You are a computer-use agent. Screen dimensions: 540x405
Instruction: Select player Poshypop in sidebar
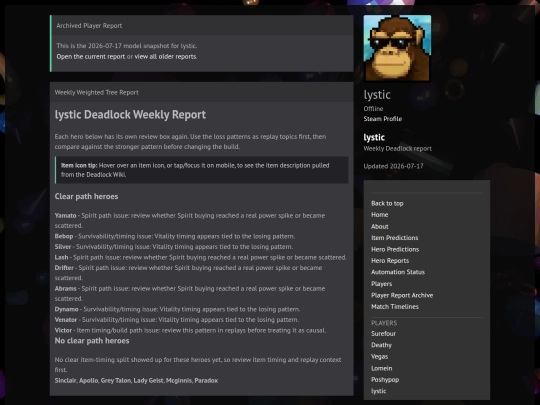tap(385, 380)
